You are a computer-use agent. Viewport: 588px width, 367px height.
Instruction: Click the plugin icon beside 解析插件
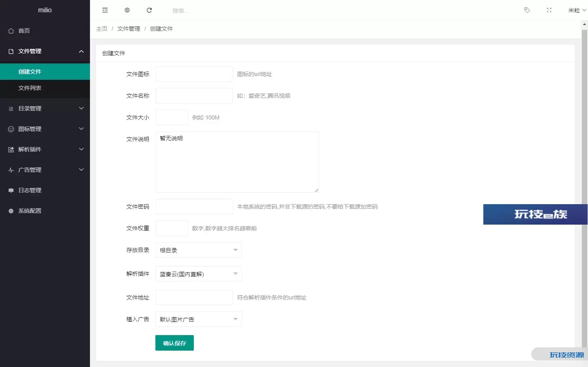click(x=11, y=149)
